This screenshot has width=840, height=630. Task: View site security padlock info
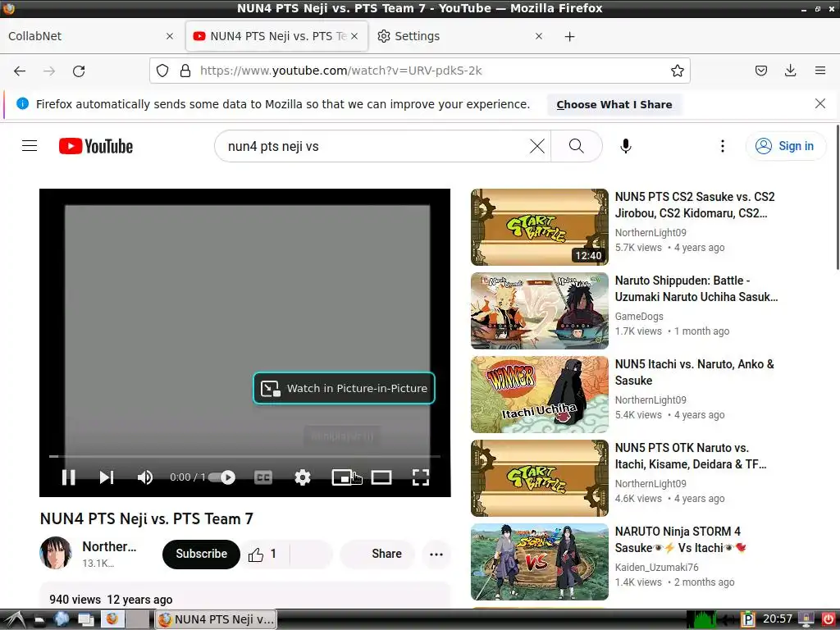[x=185, y=71]
